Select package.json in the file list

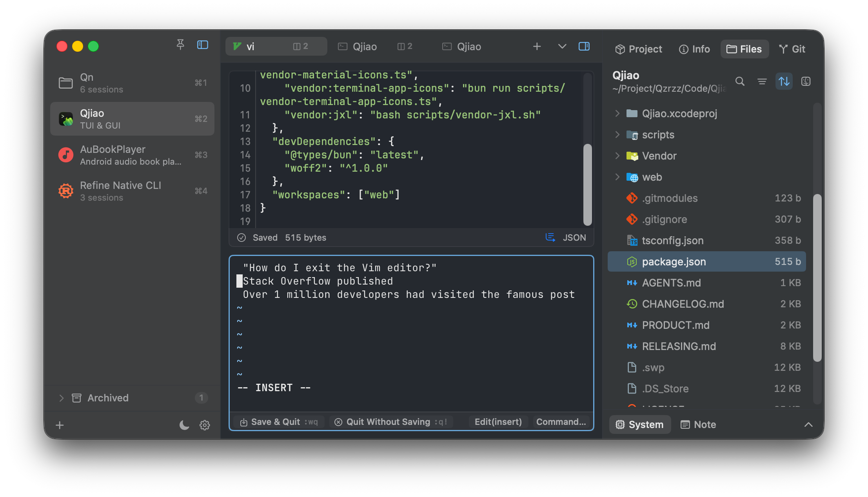pos(706,261)
